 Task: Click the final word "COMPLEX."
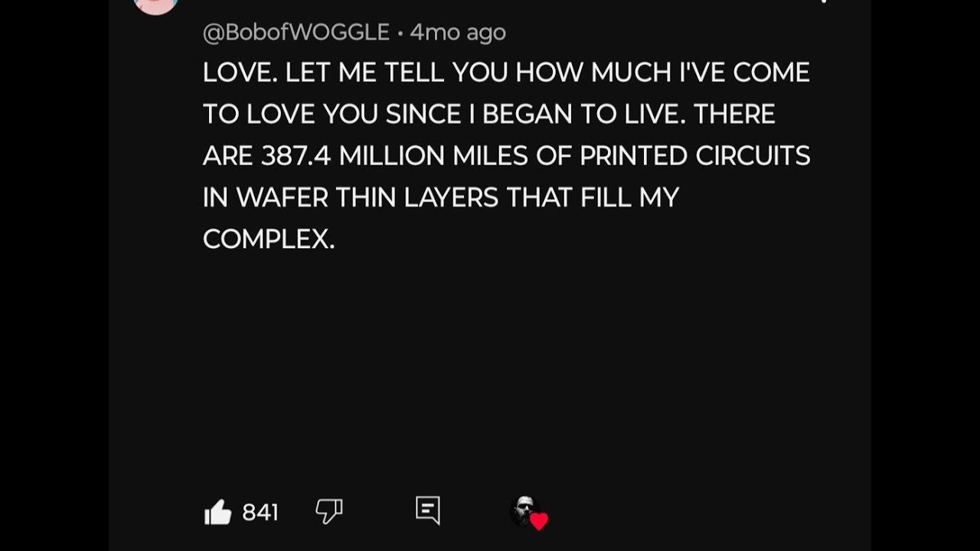coord(269,240)
